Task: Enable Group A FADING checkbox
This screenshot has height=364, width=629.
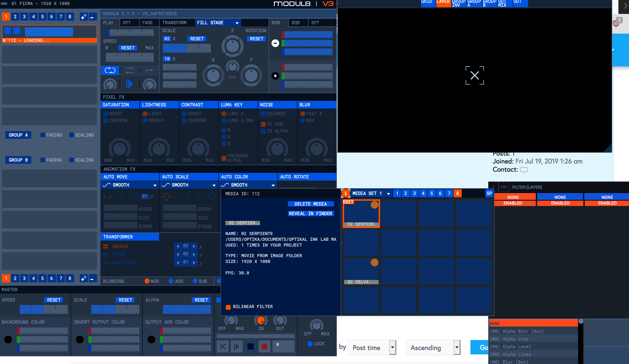Action: point(43,135)
